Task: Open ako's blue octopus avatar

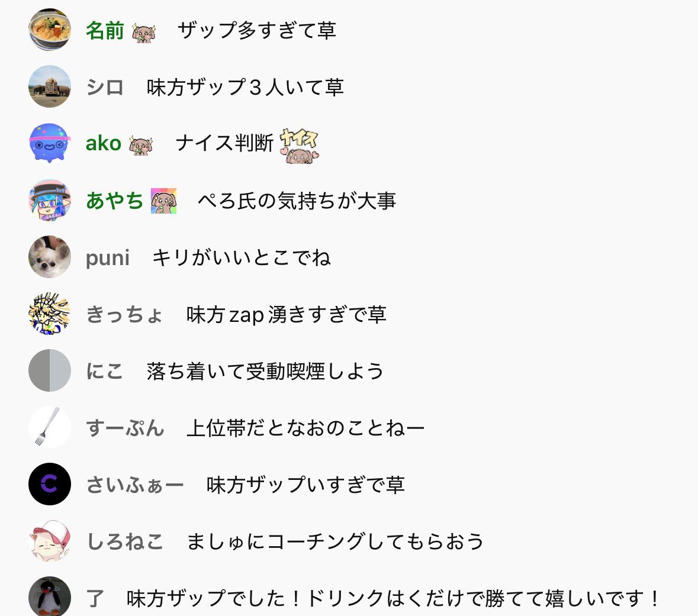Action: pos(49,143)
